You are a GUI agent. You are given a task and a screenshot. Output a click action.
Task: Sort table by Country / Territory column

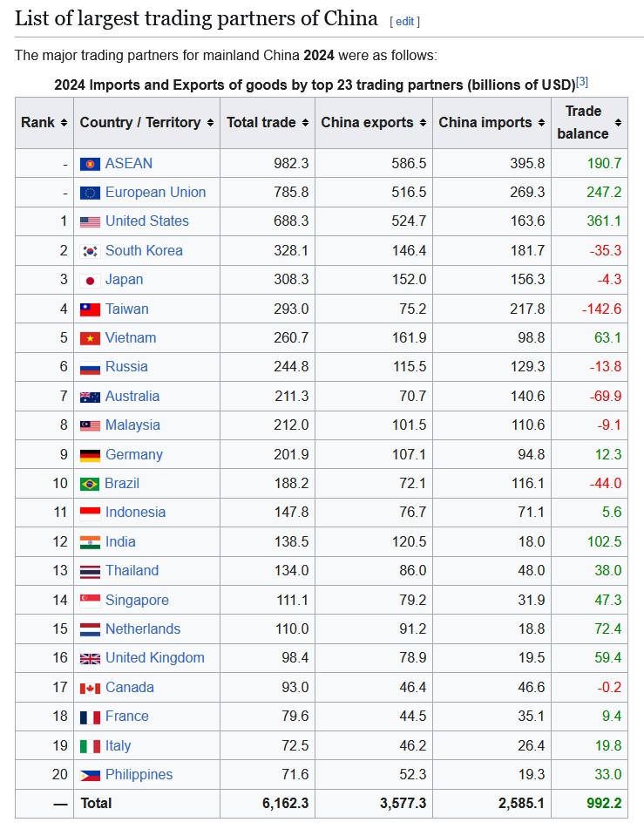(210, 123)
